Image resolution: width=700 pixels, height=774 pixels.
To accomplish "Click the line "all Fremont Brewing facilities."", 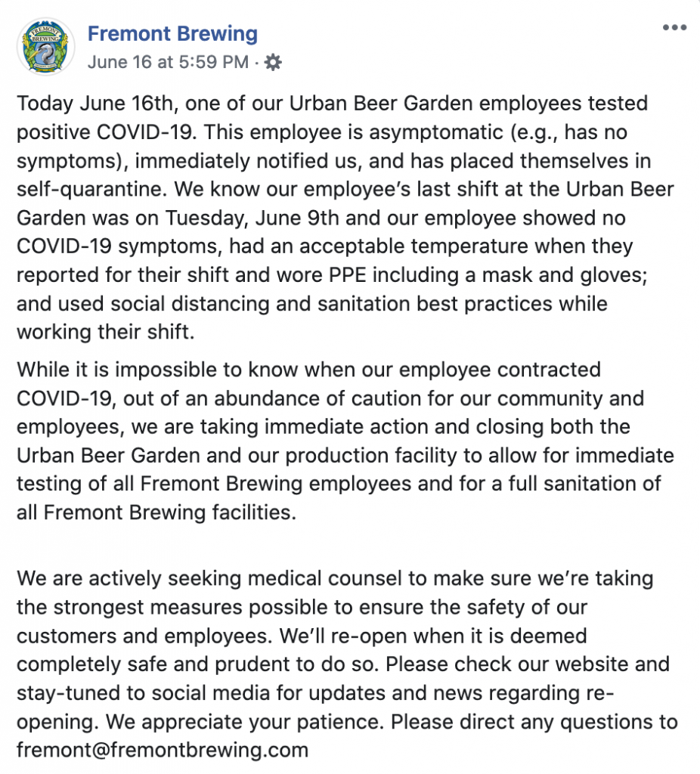I will pos(156,513).
